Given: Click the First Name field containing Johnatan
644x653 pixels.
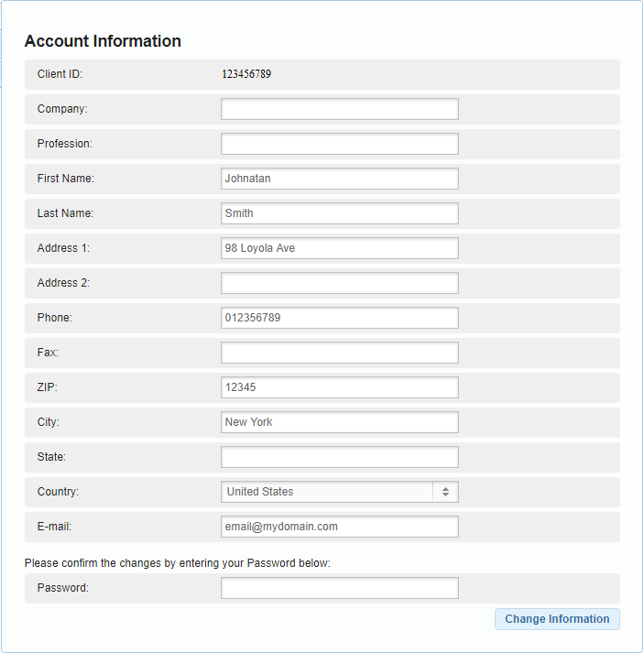Looking at the screenshot, I should tap(339, 179).
